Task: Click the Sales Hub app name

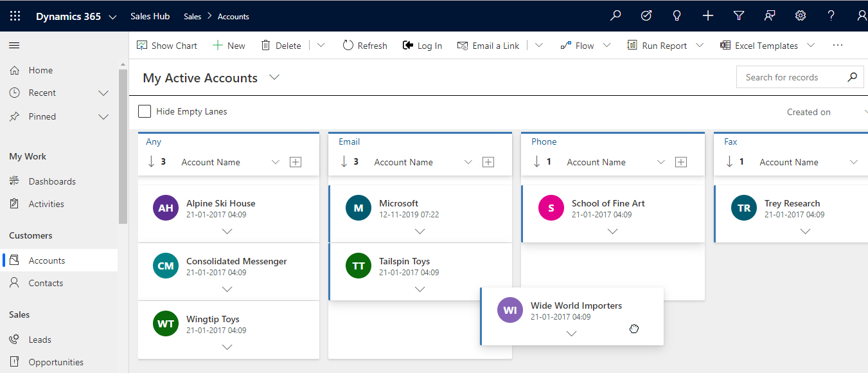Action: pos(150,16)
